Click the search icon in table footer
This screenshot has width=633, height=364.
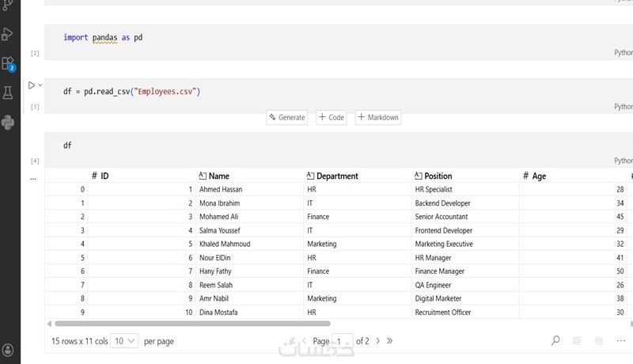coord(555,341)
